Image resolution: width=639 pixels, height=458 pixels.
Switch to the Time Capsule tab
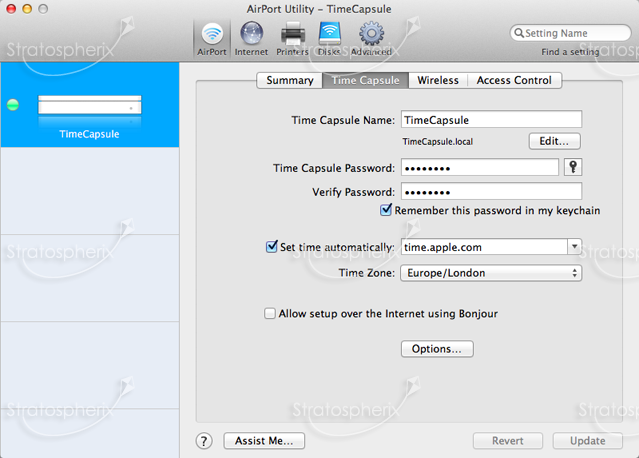[x=366, y=80]
